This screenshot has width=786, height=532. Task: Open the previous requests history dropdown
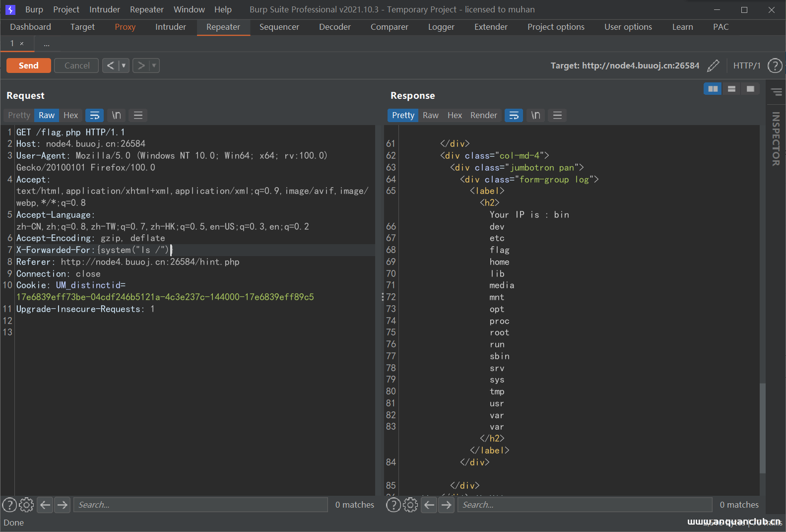(124, 66)
